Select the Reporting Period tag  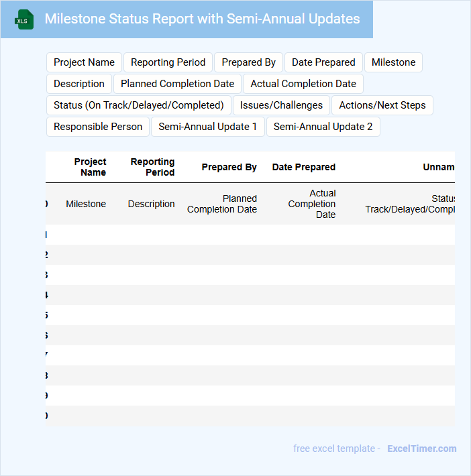pos(168,62)
